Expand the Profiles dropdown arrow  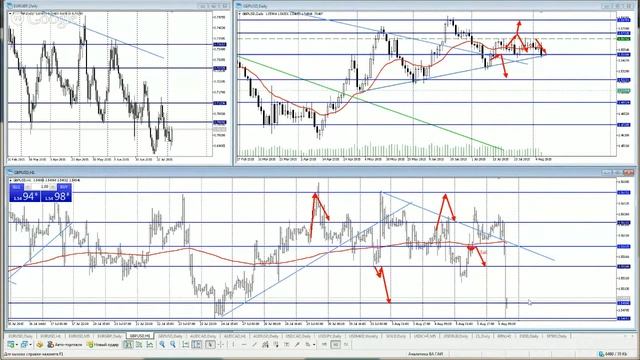(31, 345)
